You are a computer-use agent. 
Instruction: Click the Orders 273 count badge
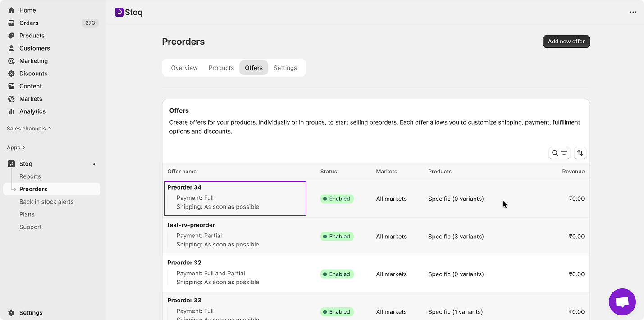[90, 23]
